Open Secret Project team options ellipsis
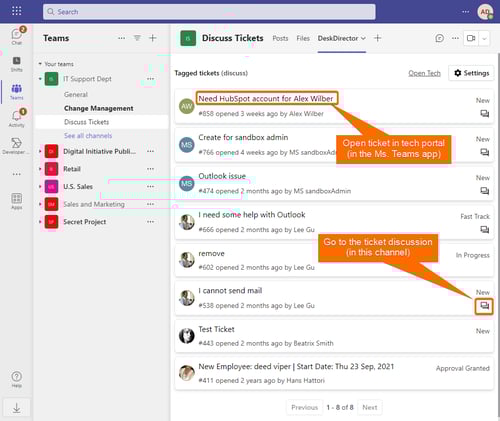500x421 pixels. [x=151, y=222]
